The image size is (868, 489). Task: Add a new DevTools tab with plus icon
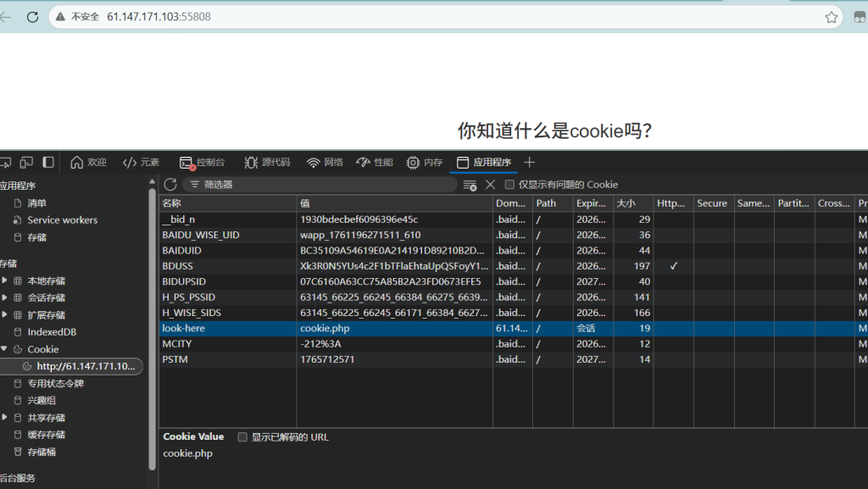click(x=530, y=162)
